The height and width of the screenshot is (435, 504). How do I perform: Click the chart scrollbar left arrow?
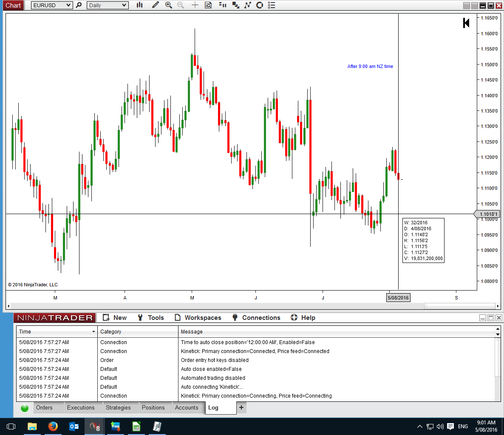point(8,306)
